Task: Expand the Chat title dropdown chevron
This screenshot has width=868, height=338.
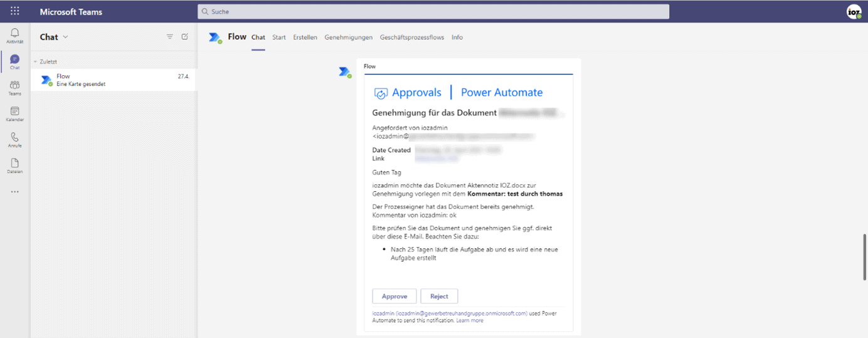Action: (x=66, y=37)
